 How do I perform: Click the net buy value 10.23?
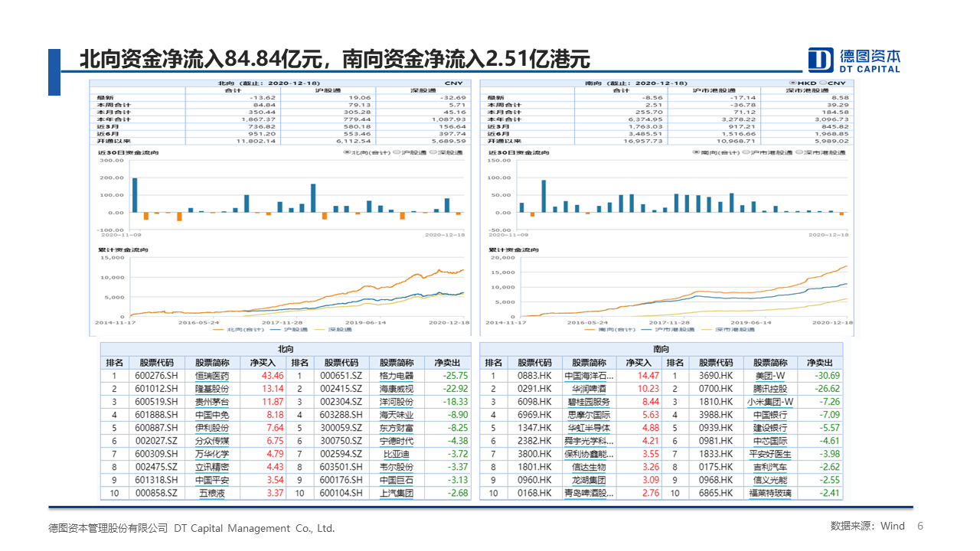pos(648,389)
